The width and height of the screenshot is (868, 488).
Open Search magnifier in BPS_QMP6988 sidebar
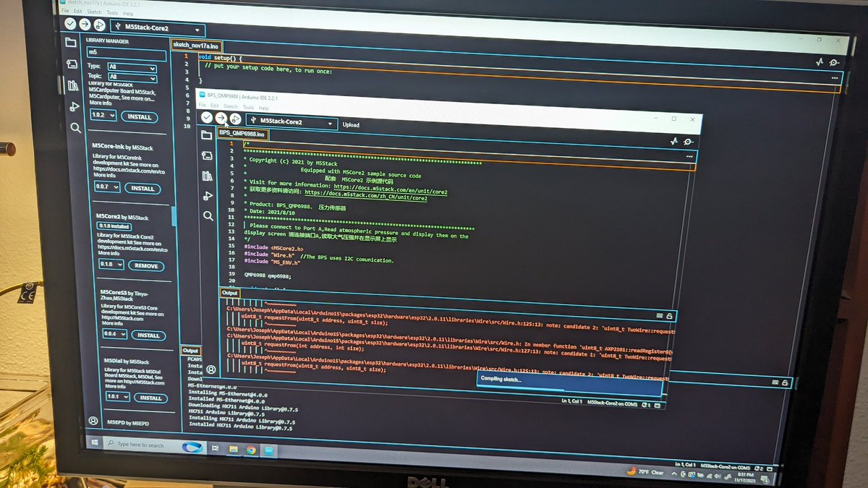pos(208,215)
